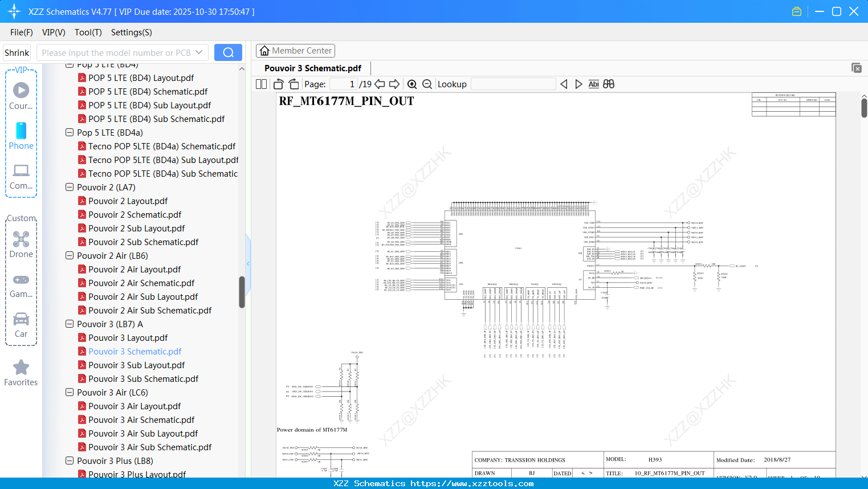Select the two-page view icon

click(x=260, y=84)
